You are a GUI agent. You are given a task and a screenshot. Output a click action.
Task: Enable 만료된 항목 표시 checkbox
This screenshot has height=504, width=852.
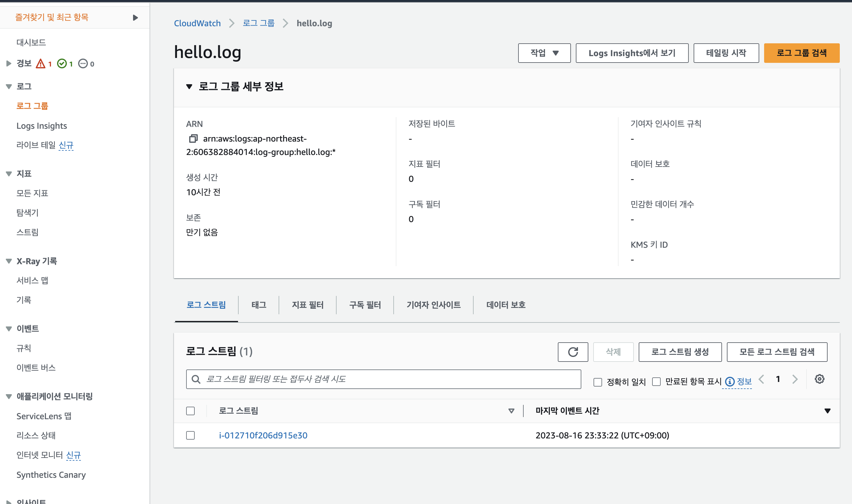click(x=656, y=382)
